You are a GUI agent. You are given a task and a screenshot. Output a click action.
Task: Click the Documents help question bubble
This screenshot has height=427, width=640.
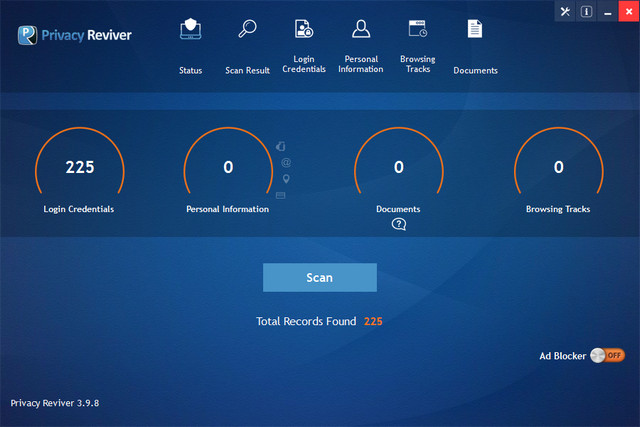coord(398,224)
